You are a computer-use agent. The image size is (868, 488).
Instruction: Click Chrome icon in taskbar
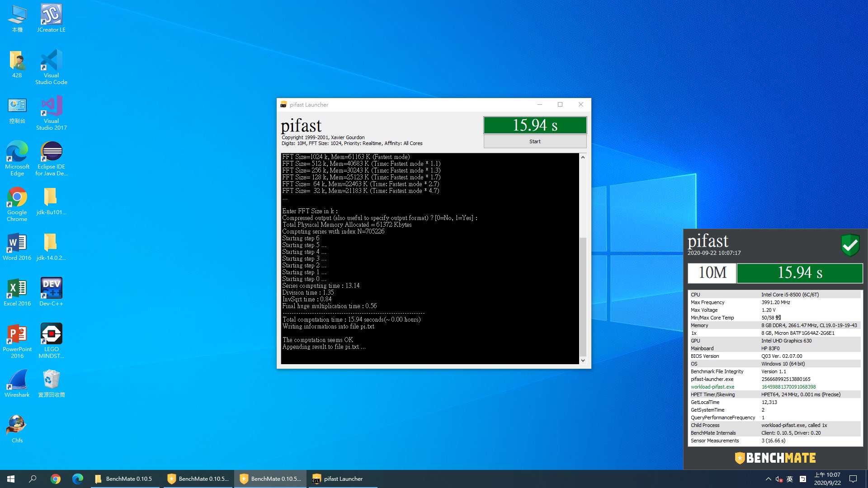(x=56, y=479)
